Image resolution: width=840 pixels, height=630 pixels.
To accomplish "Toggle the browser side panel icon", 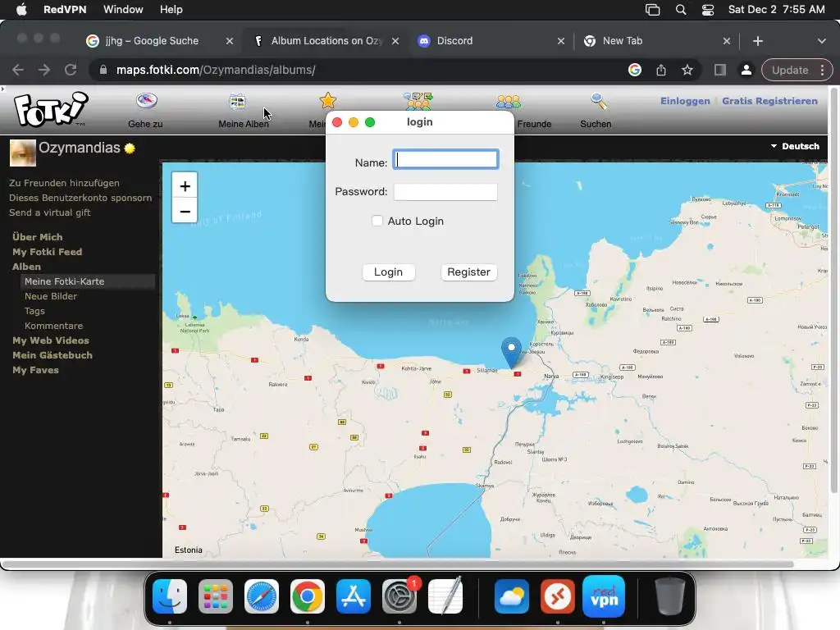I will point(720,70).
